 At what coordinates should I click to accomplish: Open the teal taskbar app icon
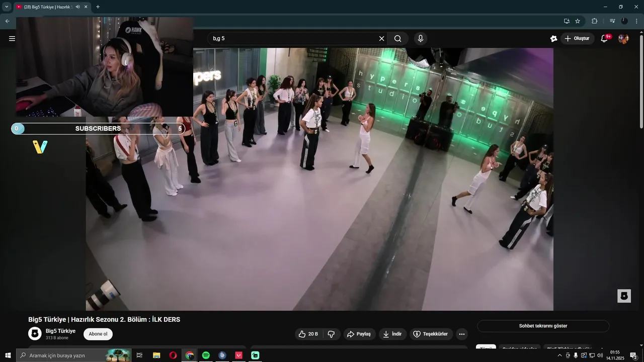tap(255, 355)
